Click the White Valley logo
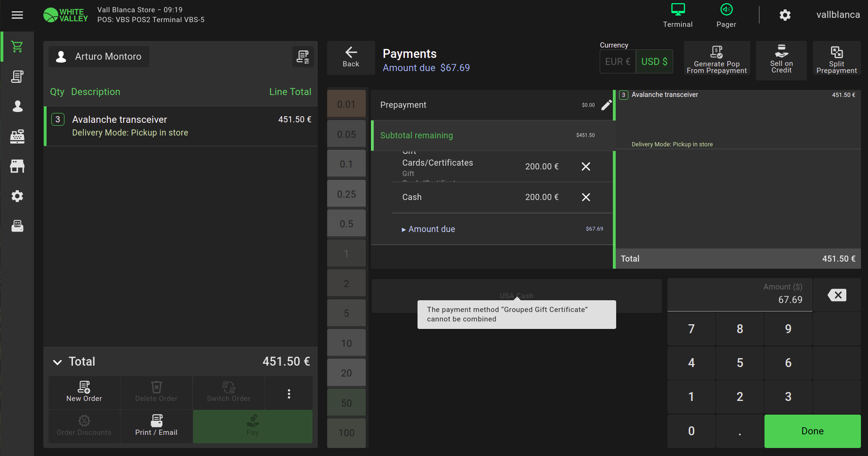 pyautogui.click(x=65, y=15)
